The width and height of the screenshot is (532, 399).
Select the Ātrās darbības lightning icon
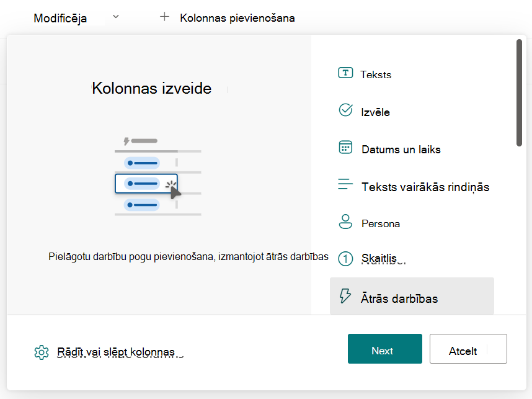pos(345,296)
